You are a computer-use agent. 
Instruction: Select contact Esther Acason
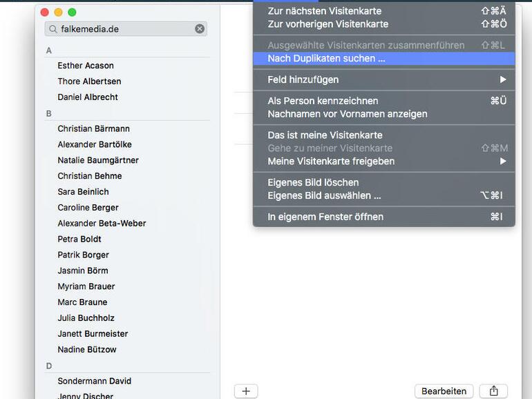coord(86,66)
